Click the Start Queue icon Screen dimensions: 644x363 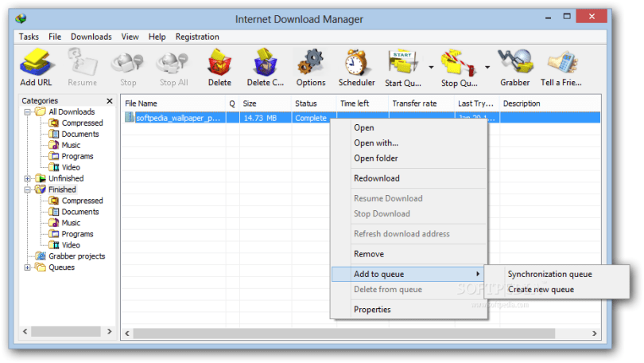(403, 62)
